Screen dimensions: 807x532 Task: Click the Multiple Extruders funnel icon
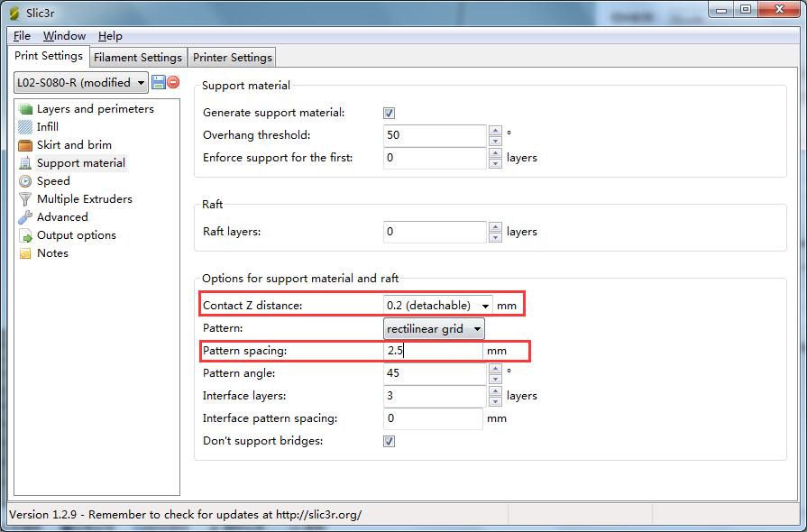tap(25, 199)
